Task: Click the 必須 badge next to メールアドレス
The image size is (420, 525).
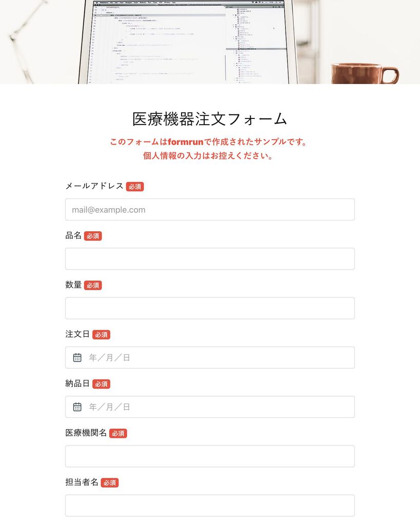Action: pyautogui.click(x=135, y=187)
